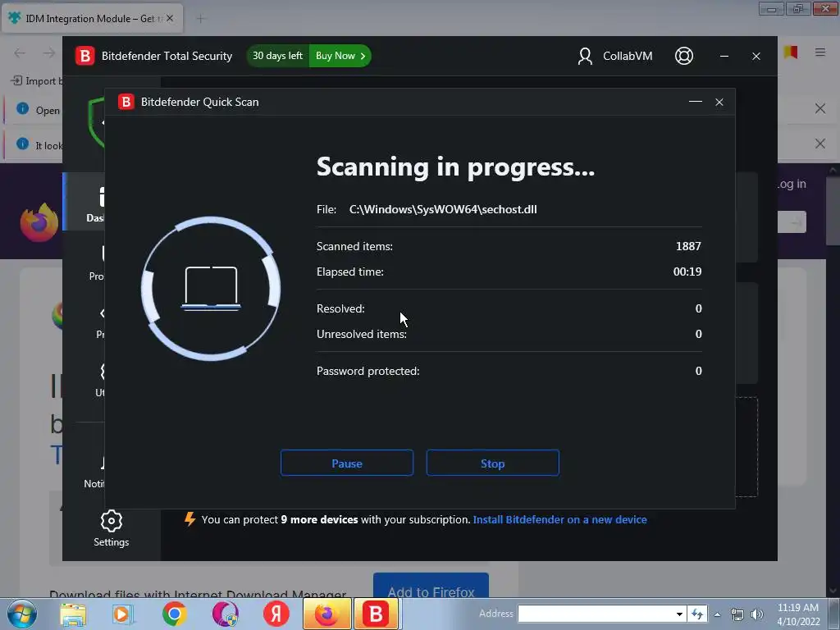Open Bitdefender support lifebuoy icon
840x630 pixels.
click(x=684, y=56)
